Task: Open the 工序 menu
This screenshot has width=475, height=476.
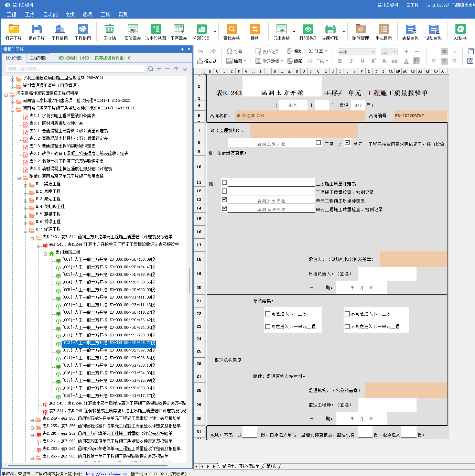Action: pos(30,14)
